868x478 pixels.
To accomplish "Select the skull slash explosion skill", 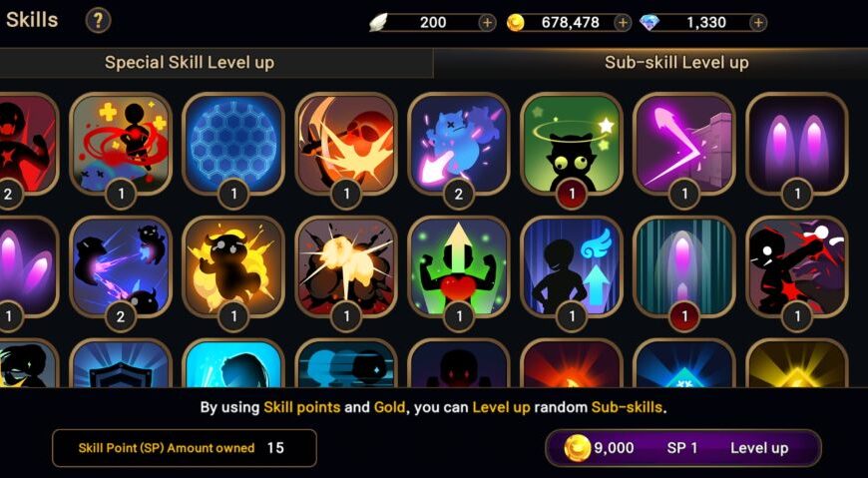I will tap(346, 144).
